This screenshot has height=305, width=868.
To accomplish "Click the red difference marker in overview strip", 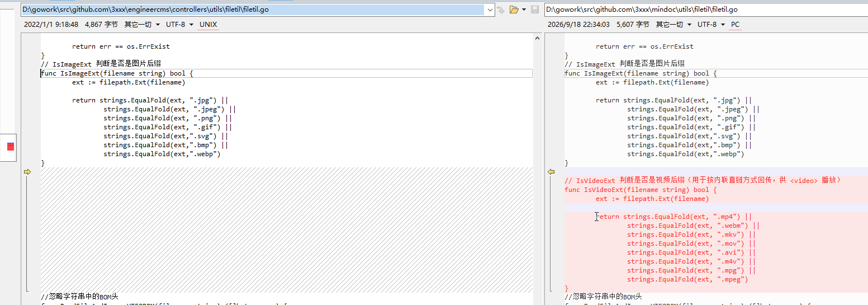I will click(x=10, y=147).
